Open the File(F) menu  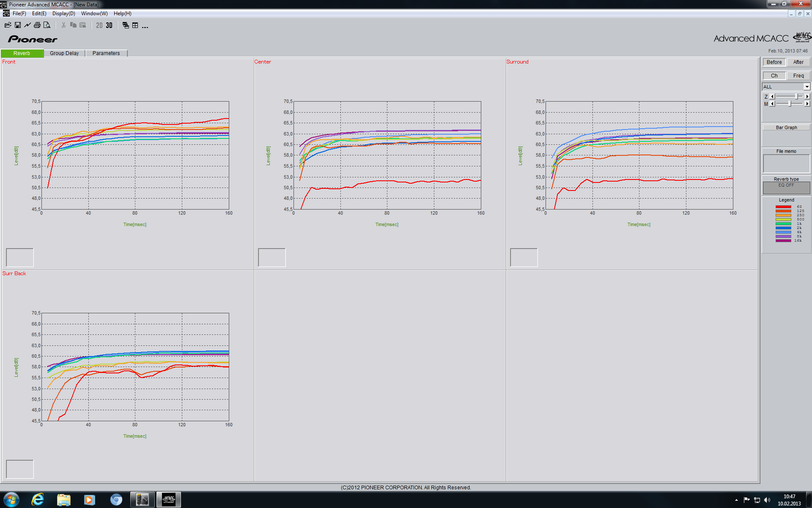(x=19, y=14)
